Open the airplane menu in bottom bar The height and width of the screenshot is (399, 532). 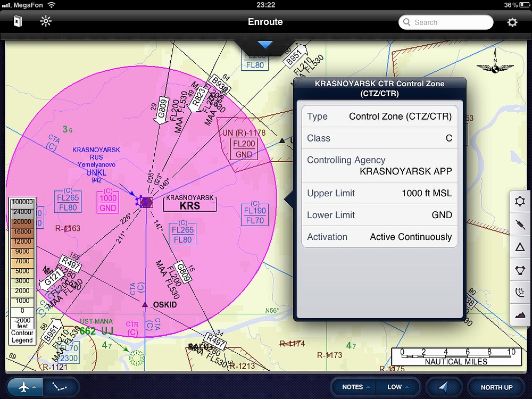click(x=24, y=387)
